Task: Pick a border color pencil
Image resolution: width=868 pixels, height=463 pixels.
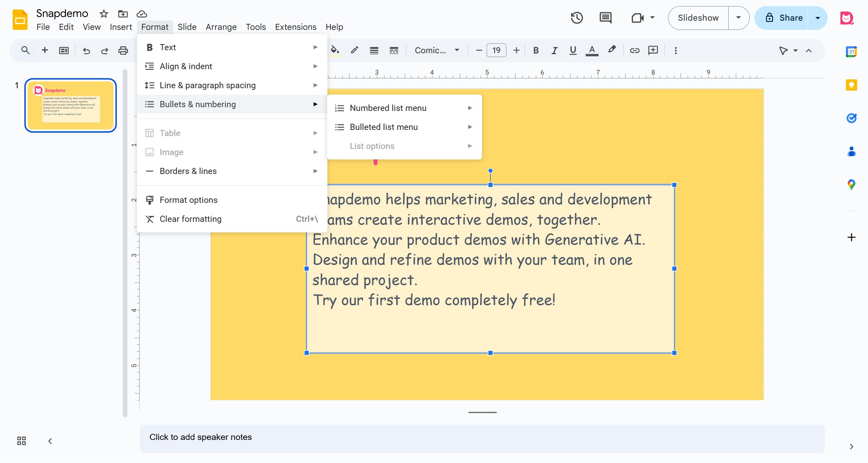Action: (x=355, y=51)
